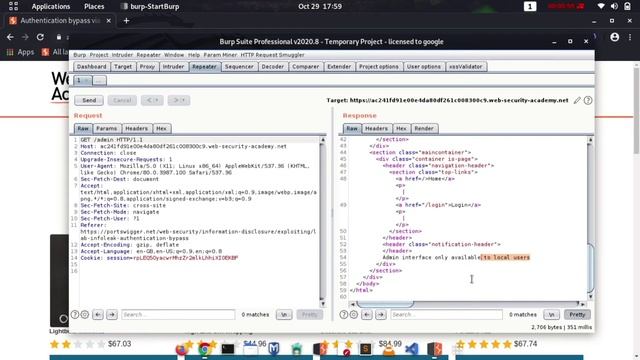Open the Applications menu in the top bar
The image size is (640, 360).
(x=51, y=7)
